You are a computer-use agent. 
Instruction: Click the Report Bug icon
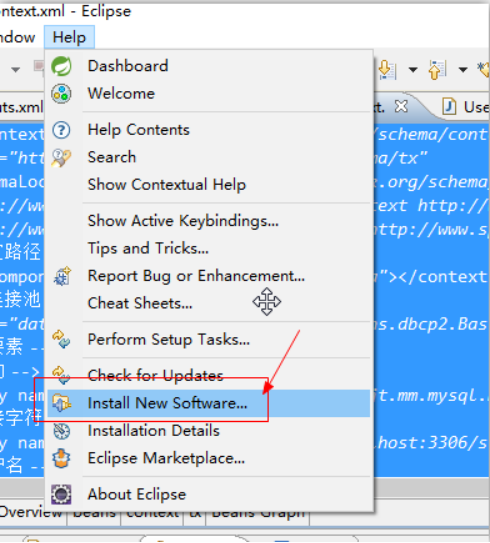tap(62, 276)
